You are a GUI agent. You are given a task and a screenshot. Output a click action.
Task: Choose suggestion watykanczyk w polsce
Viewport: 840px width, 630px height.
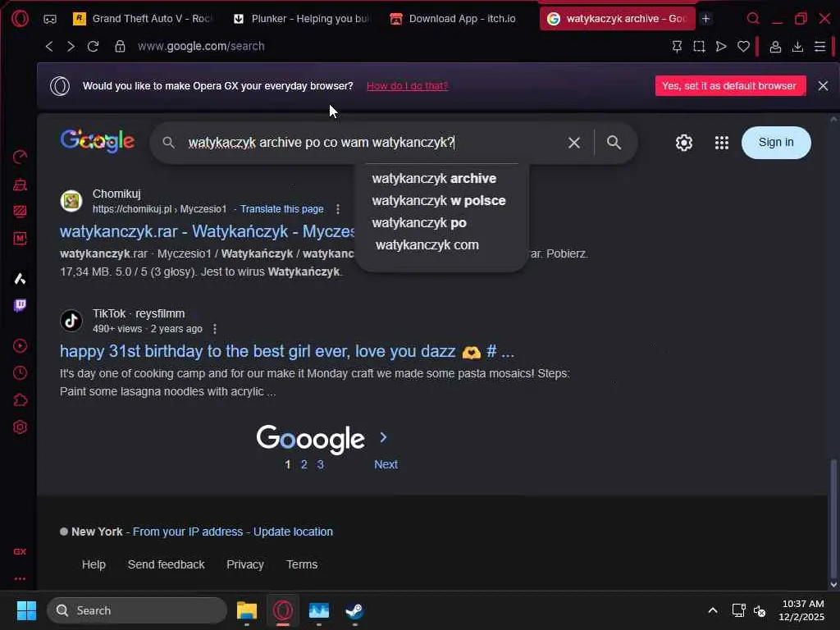coord(439,200)
